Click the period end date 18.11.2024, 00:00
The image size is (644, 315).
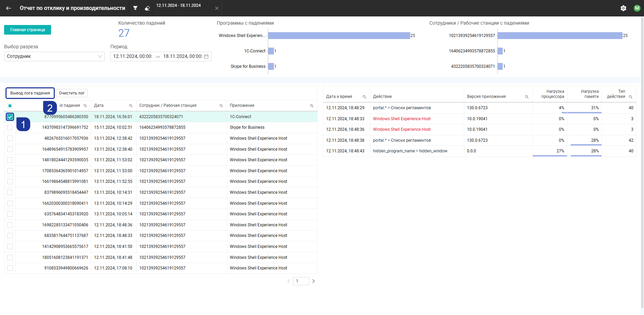pyautogui.click(x=183, y=56)
